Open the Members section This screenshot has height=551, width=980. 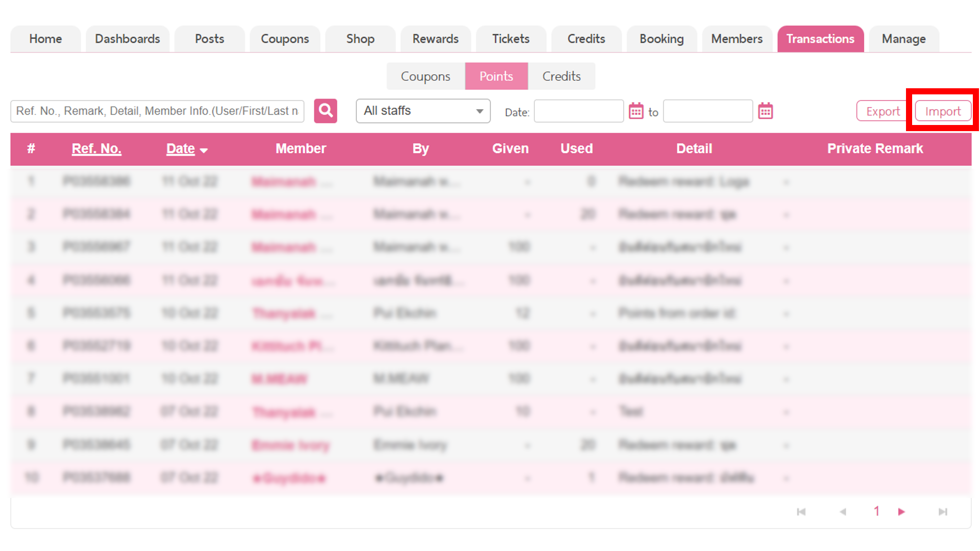pos(737,38)
